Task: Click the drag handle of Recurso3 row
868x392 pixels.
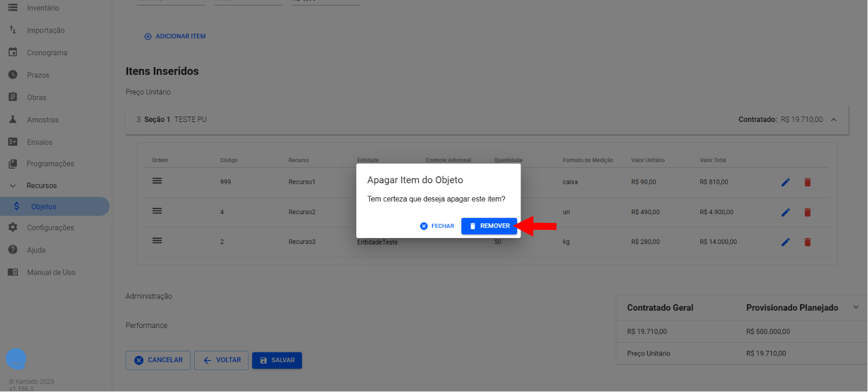Action: click(157, 241)
